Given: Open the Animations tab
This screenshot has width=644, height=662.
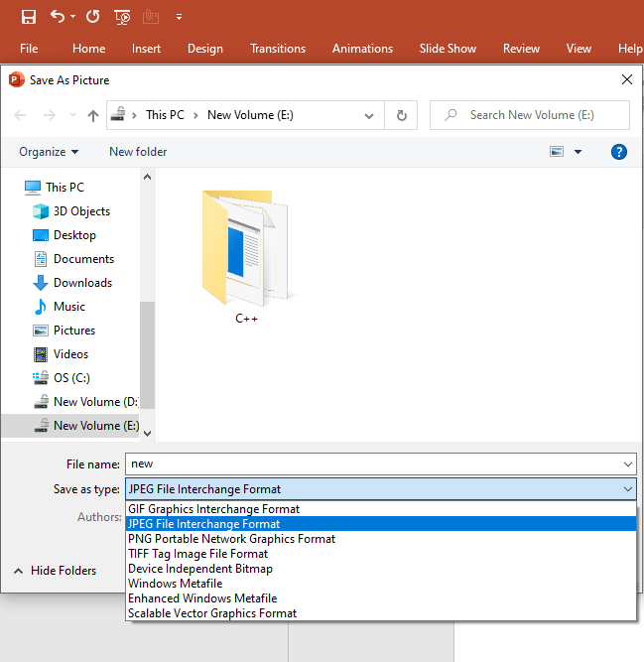Looking at the screenshot, I should pyautogui.click(x=362, y=49).
